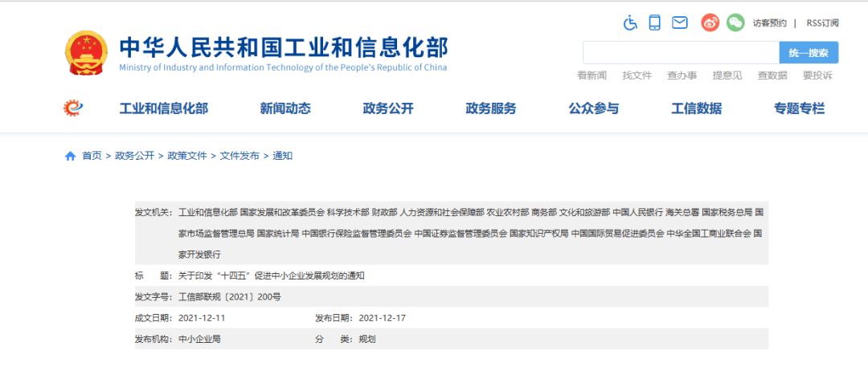
Task: Select the 要投诉 quick link
Action: point(817,75)
